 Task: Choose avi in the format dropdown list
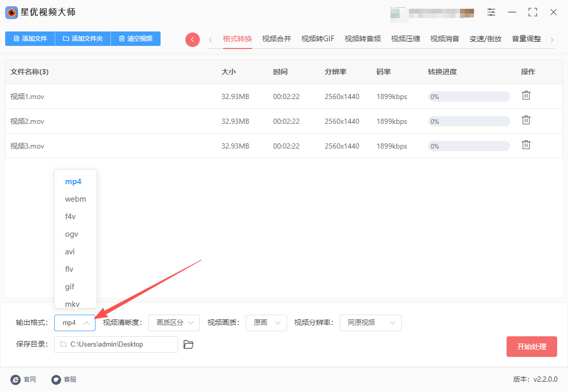pyautogui.click(x=70, y=252)
